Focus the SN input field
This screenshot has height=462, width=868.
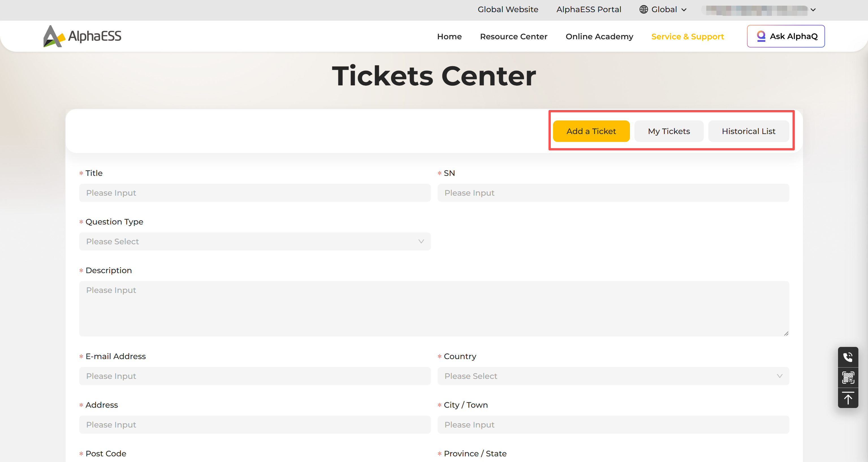coord(613,193)
